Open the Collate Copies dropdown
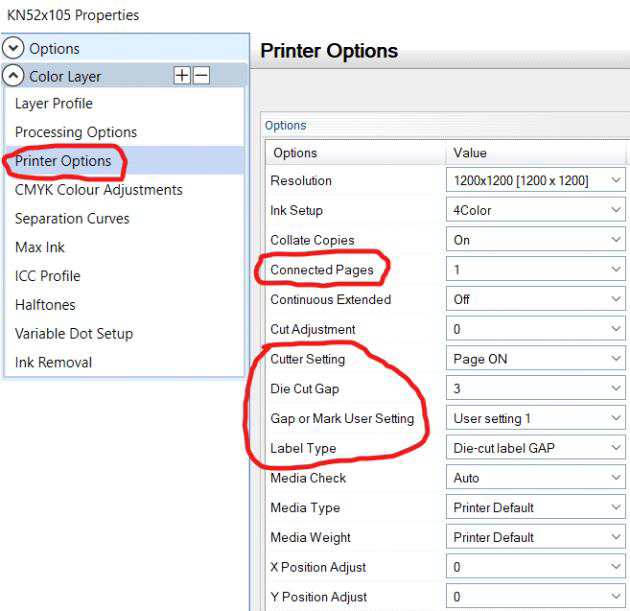Screen dimensions: 630x611 tap(536, 239)
